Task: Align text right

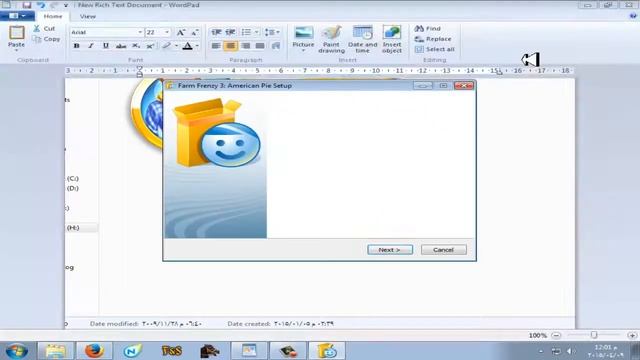Action: pos(245,46)
